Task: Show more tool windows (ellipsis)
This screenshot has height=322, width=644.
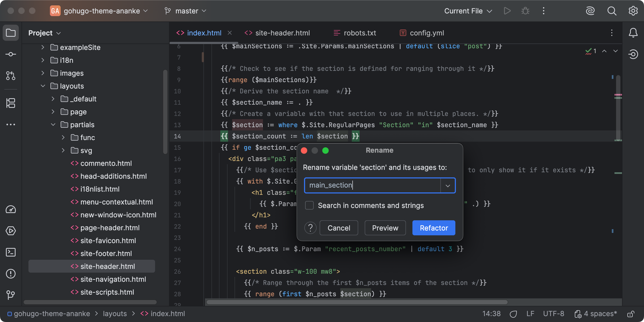Action: [x=11, y=125]
